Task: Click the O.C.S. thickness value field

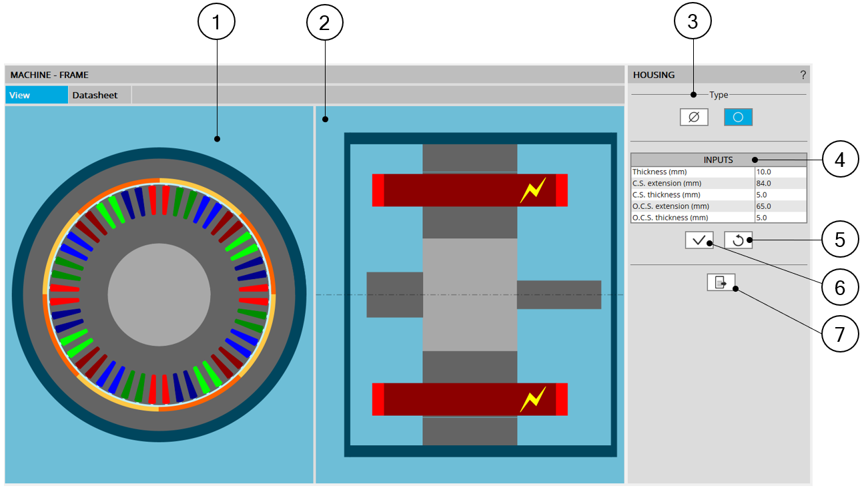Action: [780, 217]
